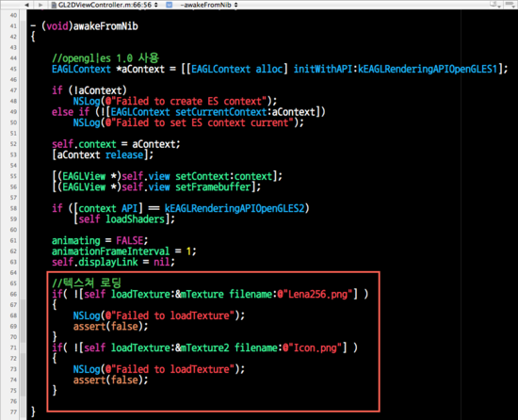
Task: Click kEAGLRenderingAPIOpenGLES2 on line 58
Action: [x=235, y=208]
